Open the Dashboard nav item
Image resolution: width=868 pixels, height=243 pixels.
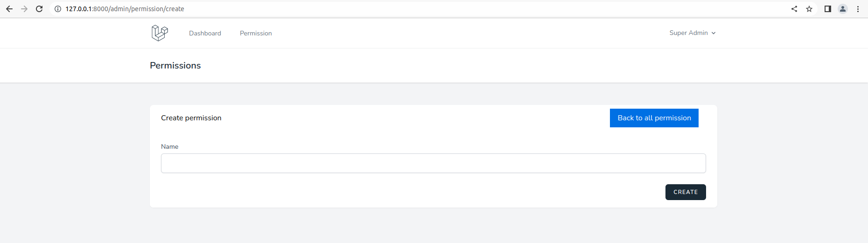point(205,34)
